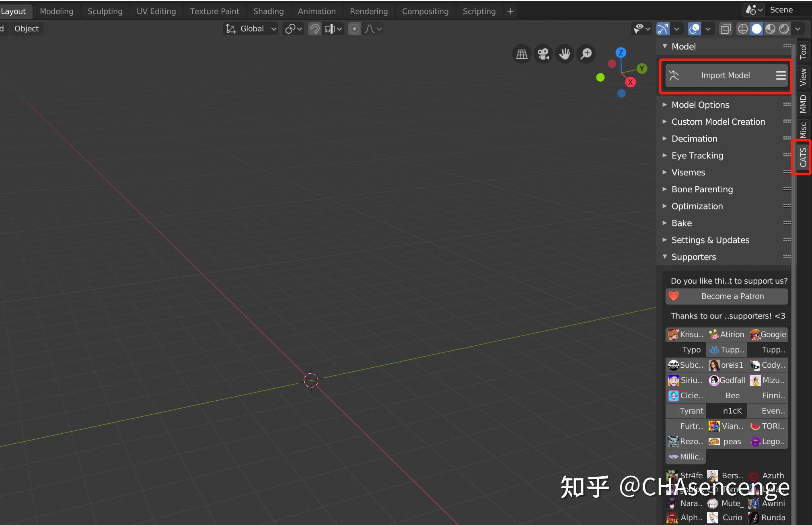Select the Wireframe shading mode icon
Image resolution: width=812 pixels, height=525 pixels.
click(x=742, y=29)
